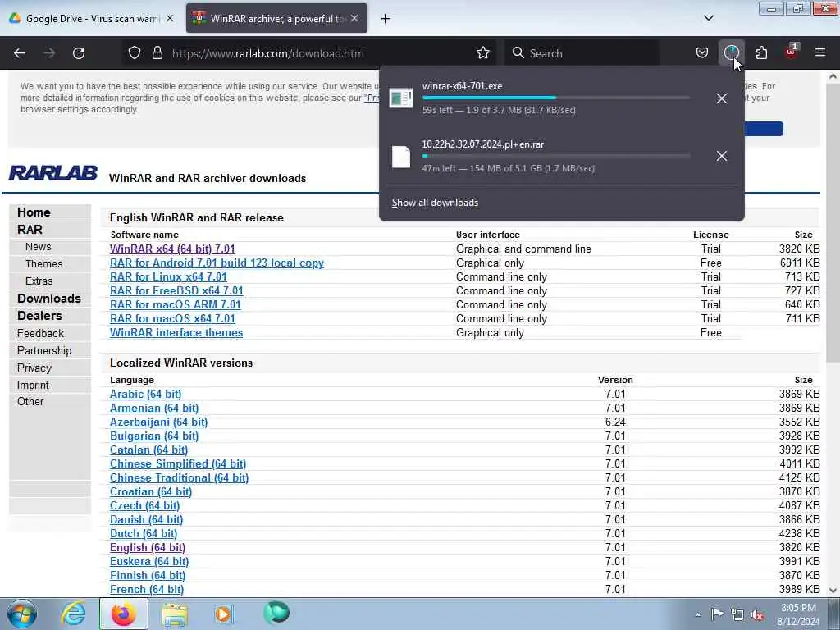Switch to the Google Drive virus scan tab
Screen dimensions: 840x630
[91, 18]
